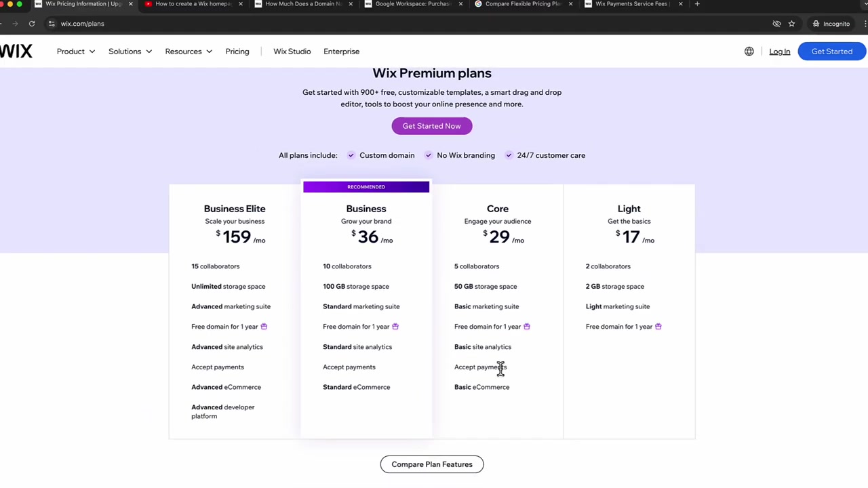The width and height of the screenshot is (868, 488).
Task: Expand the Resources menu
Action: 189,52
